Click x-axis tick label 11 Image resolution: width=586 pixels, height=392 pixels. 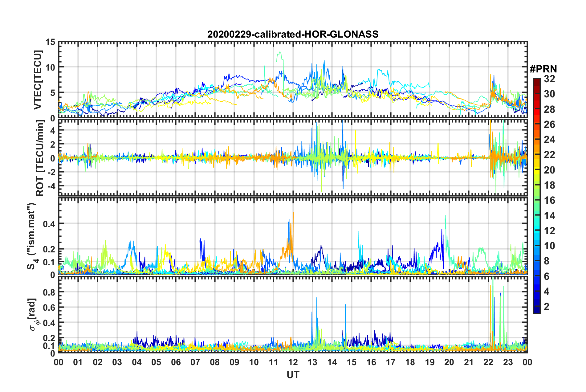pos(274,362)
